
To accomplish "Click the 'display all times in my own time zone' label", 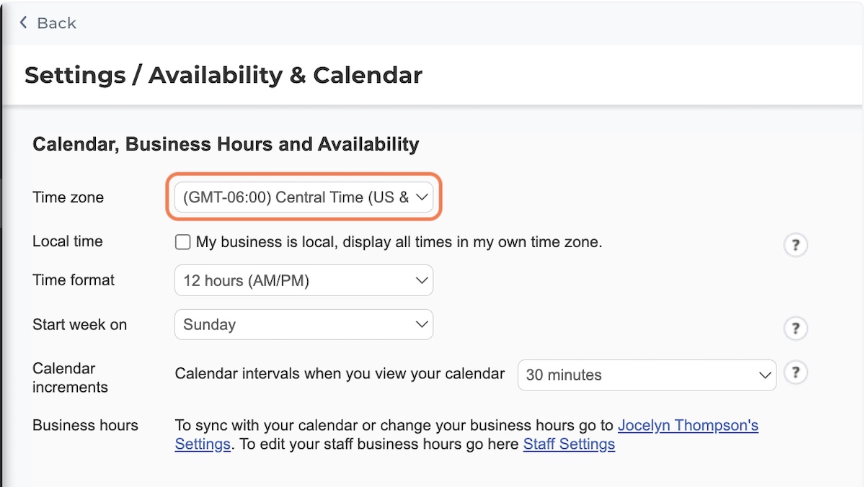I will pos(472,242).
